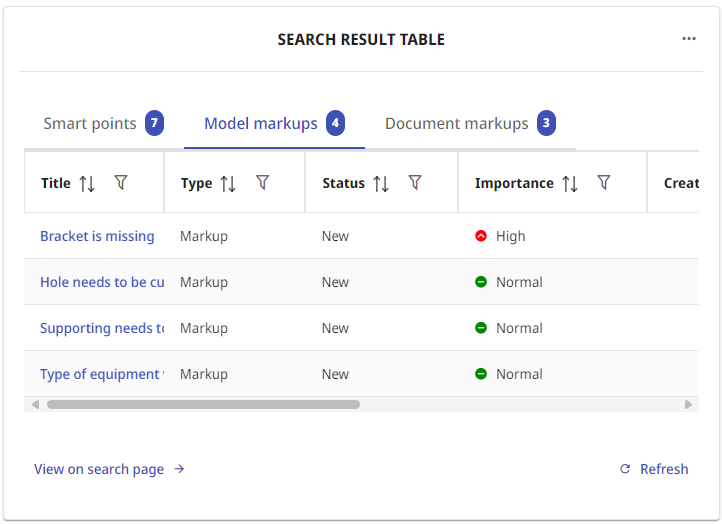Click the Title column header label

[x=56, y=183]
